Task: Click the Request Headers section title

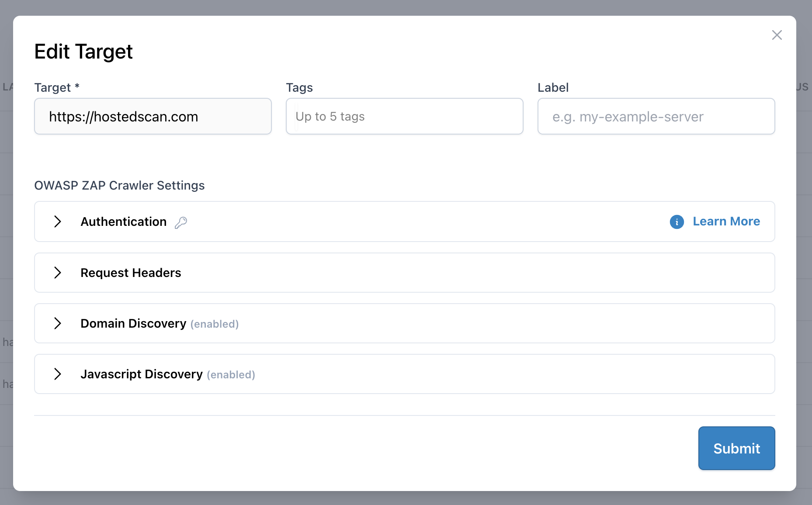Action: 131,273
